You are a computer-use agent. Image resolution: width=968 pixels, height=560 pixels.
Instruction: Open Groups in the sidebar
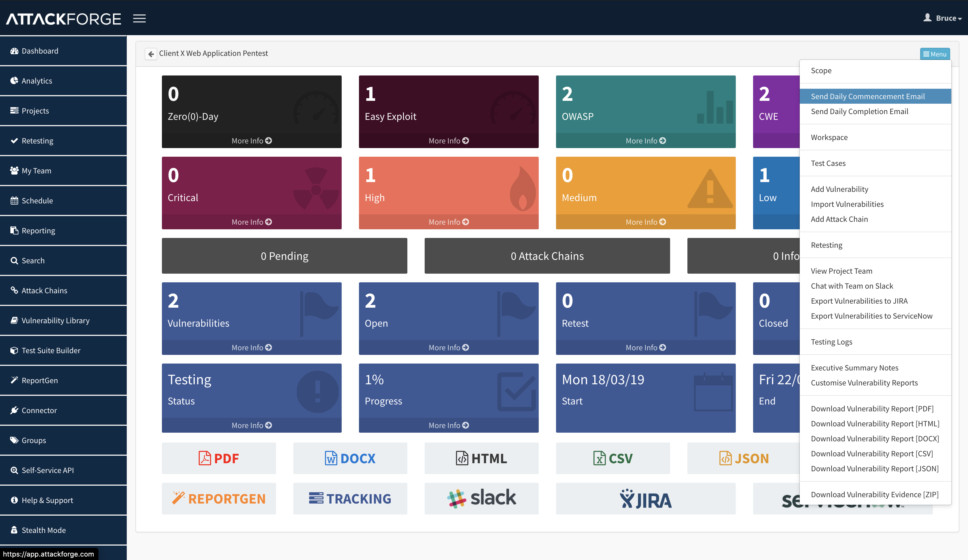coord(63,440)
